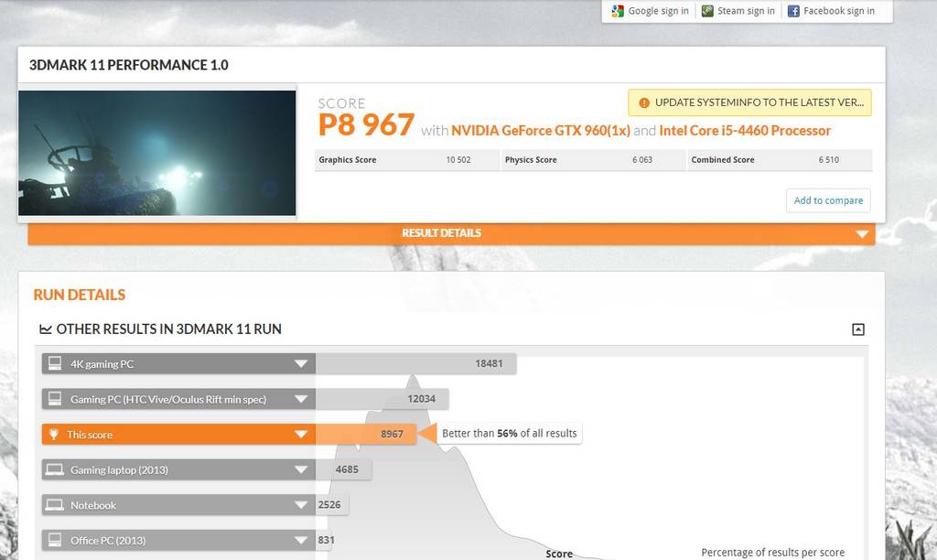This screenshot has height=560, width=937.
Task: Expand the Notebook row
Action: pyautogui.click(x=178, y=505)
